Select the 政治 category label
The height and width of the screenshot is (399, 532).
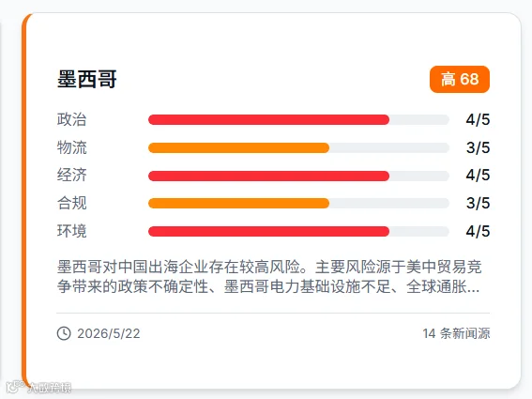point(71,119)
